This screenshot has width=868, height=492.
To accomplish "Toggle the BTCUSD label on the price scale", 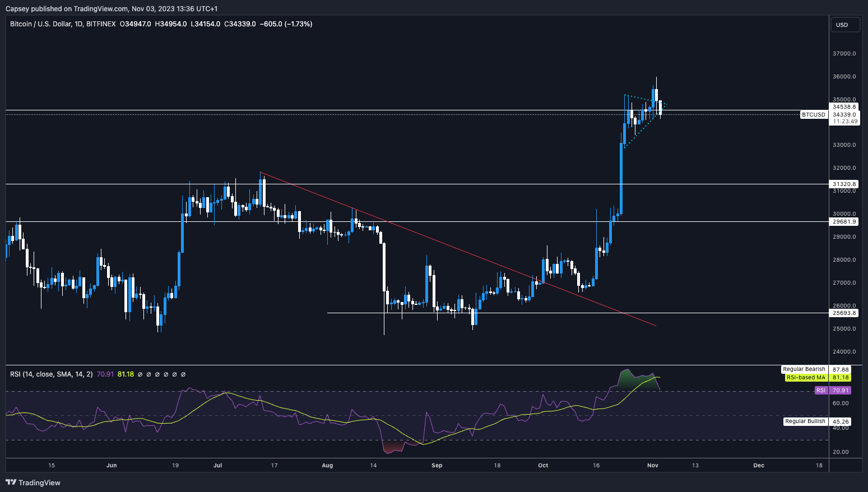I will pos(813,114).
